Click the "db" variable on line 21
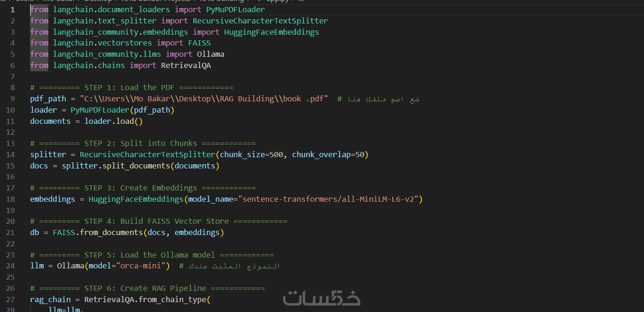Viewport: 644px width, 312px height. coord(34,232)
